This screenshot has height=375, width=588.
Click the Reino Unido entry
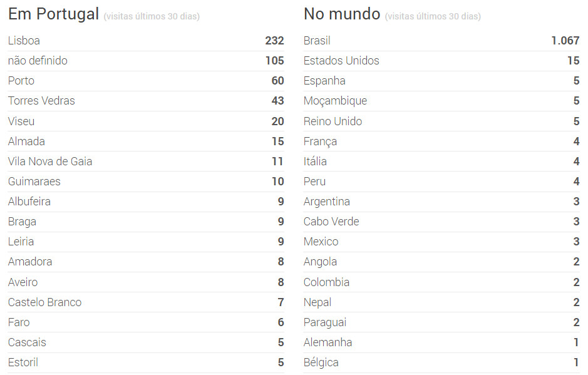tap(333, 121)
